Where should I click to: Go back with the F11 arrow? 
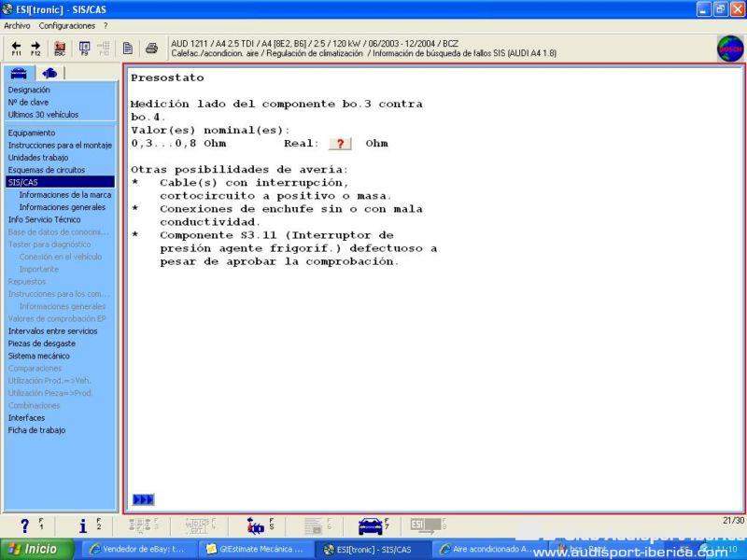(x=16, y=49)
